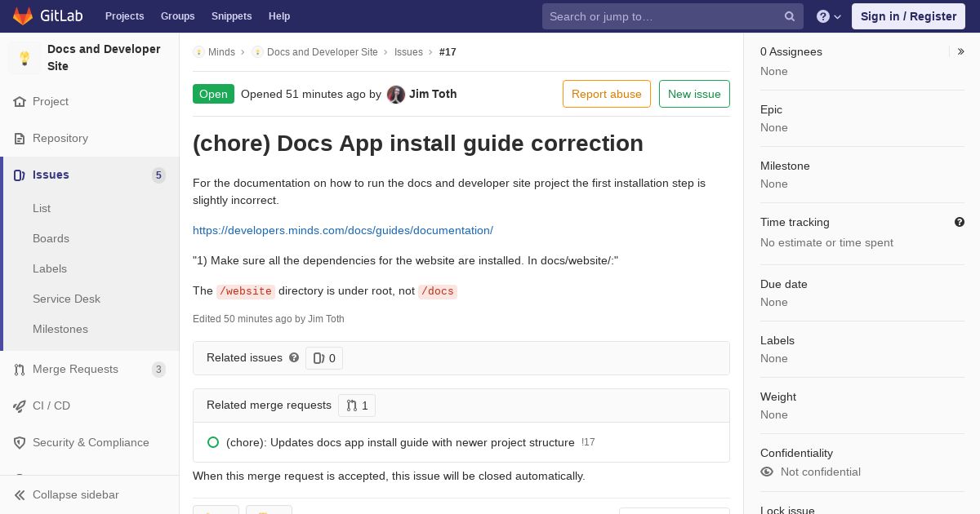Click the Repository file icon in the sidebar
This screenshot has width=980, height=514.
[20, 139]
